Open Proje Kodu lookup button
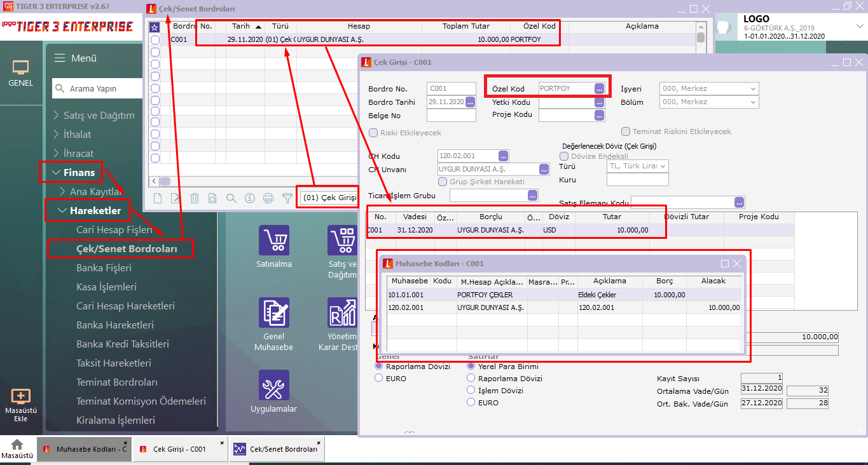This screenshot has height=465, width=868. (x=599, y=116)
